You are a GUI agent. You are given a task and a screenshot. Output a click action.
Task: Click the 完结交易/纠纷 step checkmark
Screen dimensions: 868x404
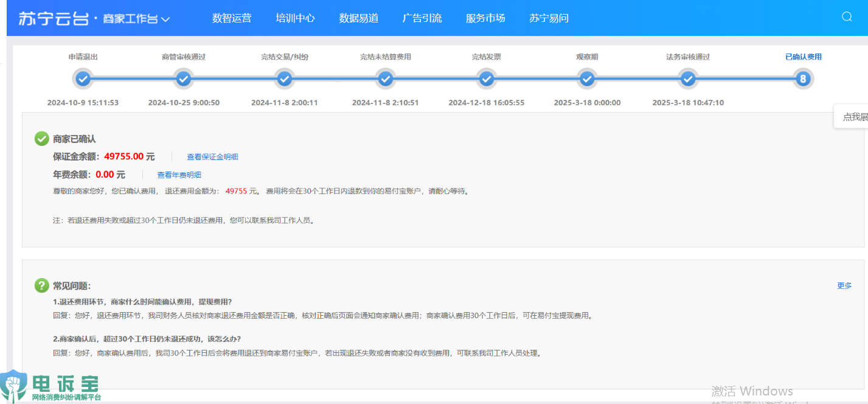[x=284, y=78]
